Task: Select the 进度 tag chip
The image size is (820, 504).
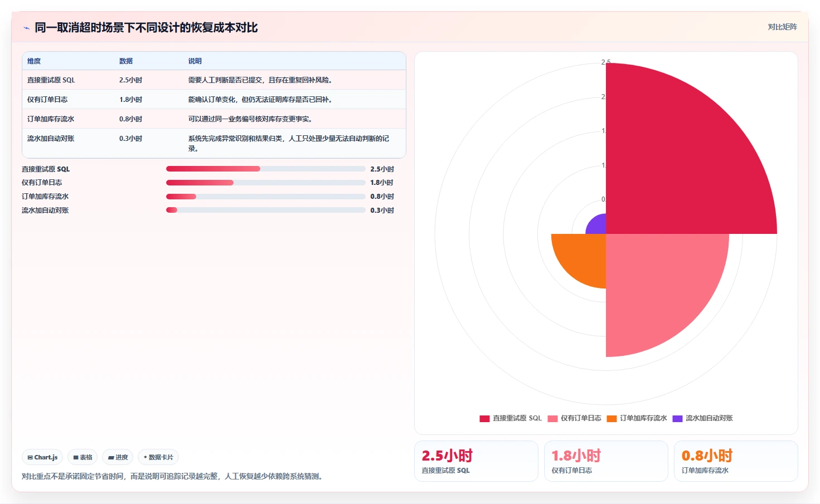Action: coord(118,457)
